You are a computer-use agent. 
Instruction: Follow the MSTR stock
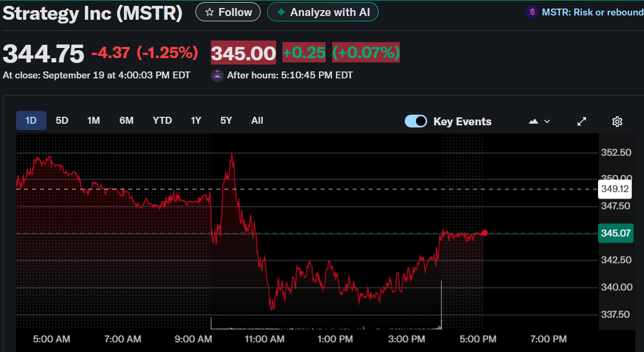[x=228, y=12]
